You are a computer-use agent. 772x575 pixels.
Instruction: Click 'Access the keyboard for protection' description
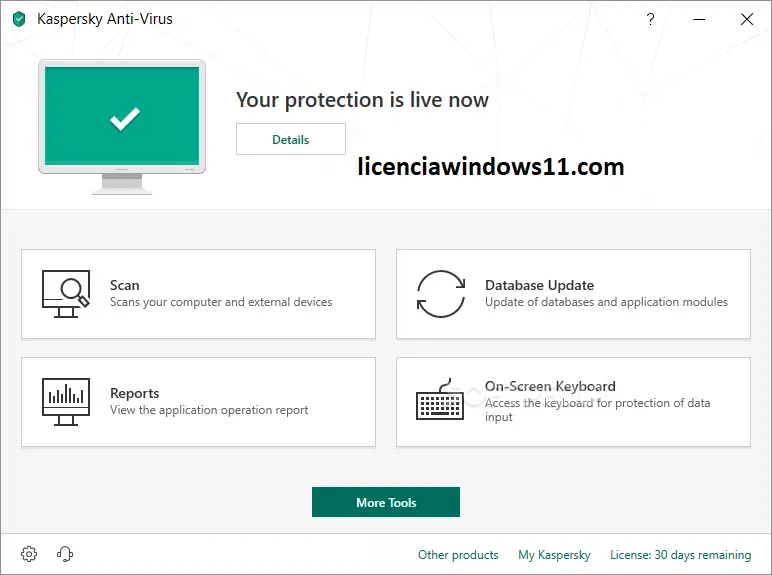pos(598,410)
